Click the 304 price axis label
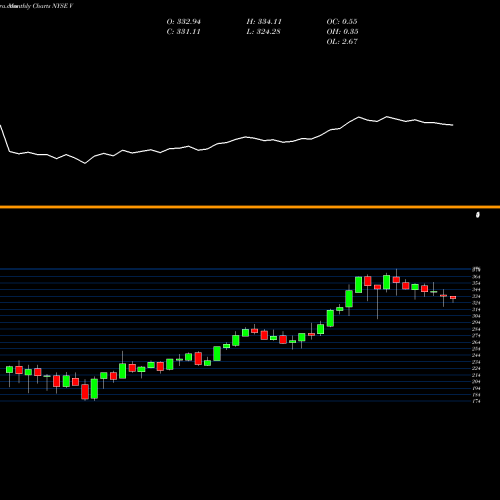The image size is (500, 500). click(x=476, y=316)
